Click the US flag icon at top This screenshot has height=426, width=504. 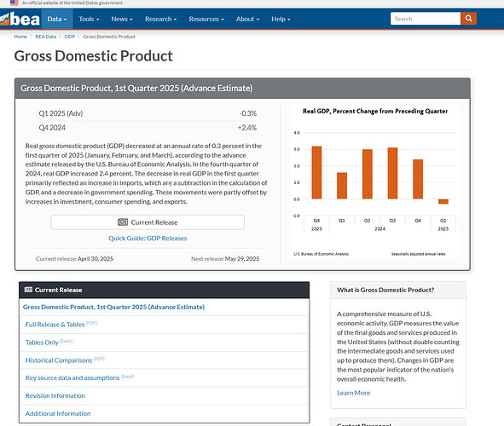click(x=14, y=3)
